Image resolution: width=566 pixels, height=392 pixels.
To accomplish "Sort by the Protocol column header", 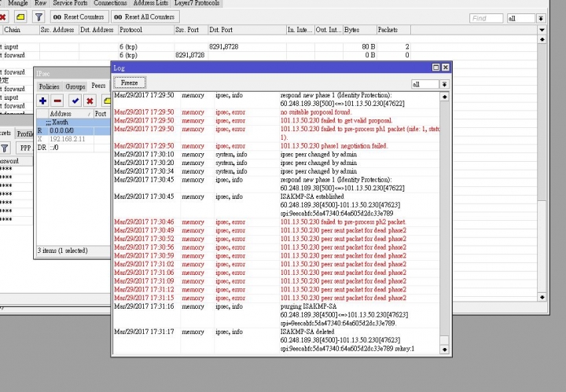I will (146, 30).
